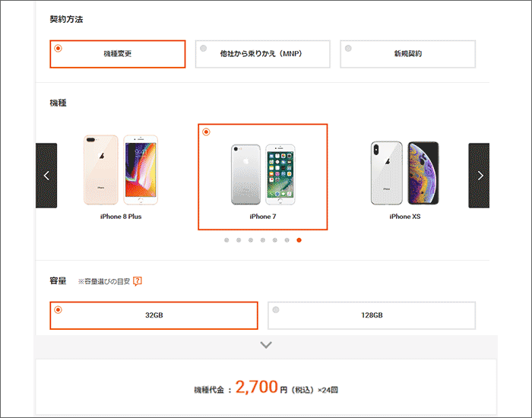Select the 機種変更 contract option
This screenshot has height=418, width=532.
(x=117, y=54)
